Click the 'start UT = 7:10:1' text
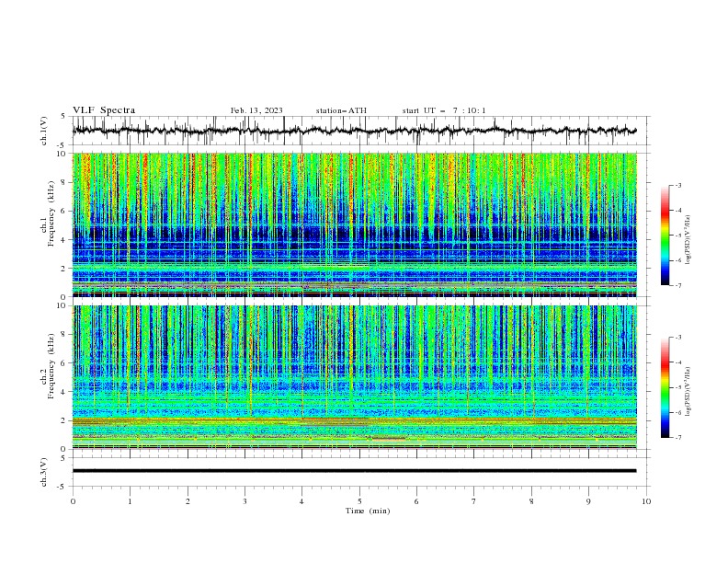 click(443, 110)
